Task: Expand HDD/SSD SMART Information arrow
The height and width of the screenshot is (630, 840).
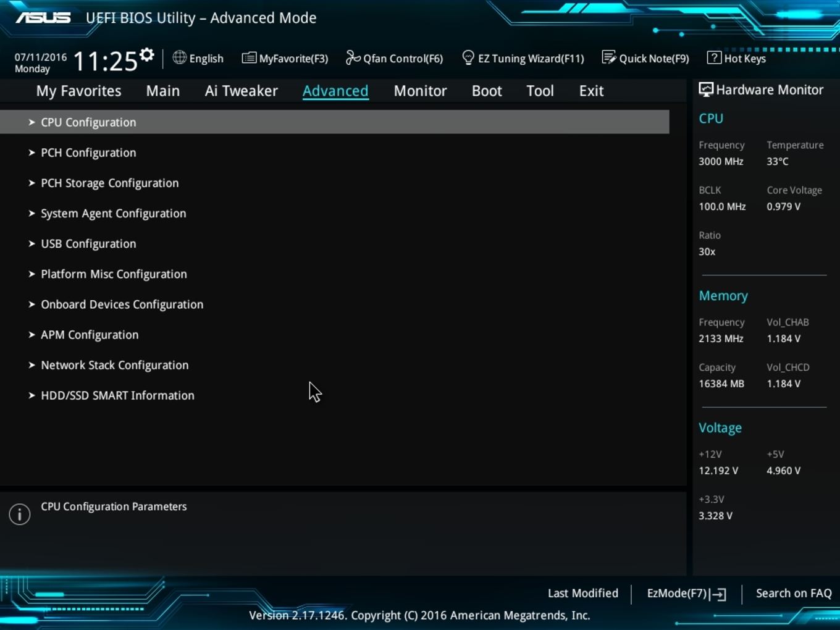Action: tap(31, 395)
